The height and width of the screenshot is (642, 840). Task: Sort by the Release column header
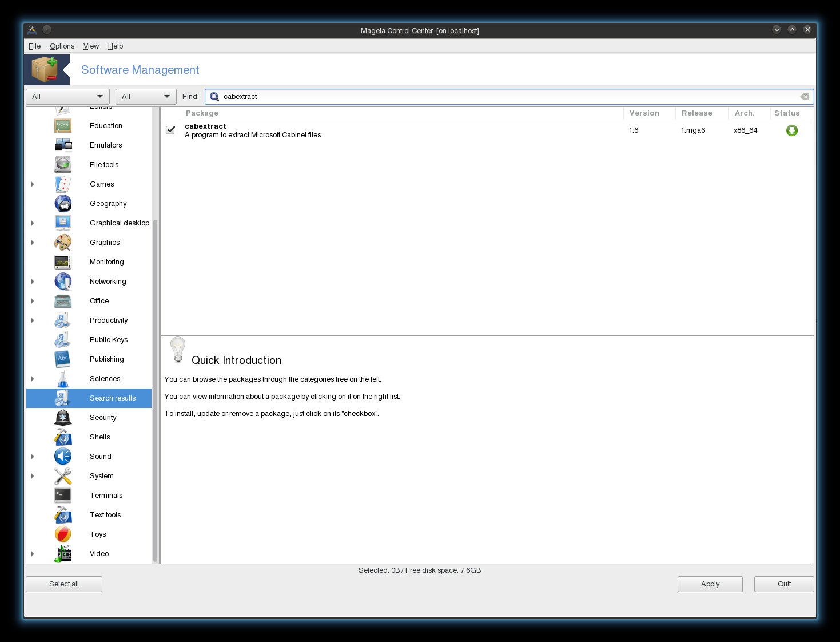[x=702, y=113]
